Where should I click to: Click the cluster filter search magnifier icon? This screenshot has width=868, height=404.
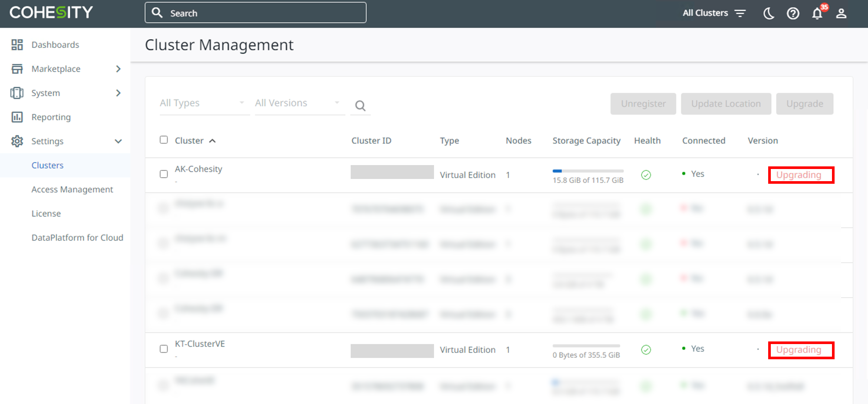coord(360,105)
